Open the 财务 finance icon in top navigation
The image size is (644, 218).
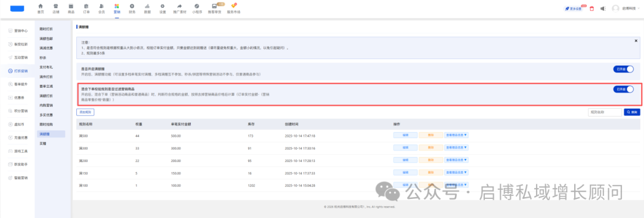(x=132, y=6)
